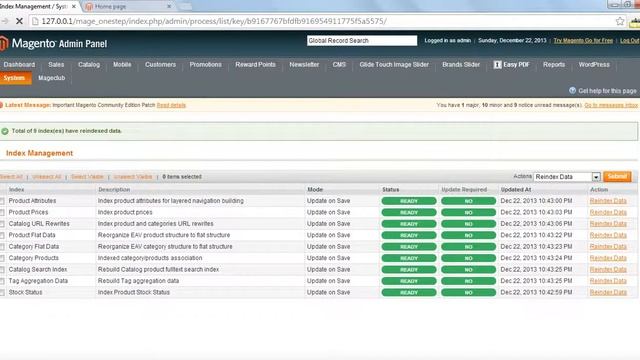This screenshot has width=640, height=360.
Task: Click the Log Out link
Action: (x=629, y=40)
